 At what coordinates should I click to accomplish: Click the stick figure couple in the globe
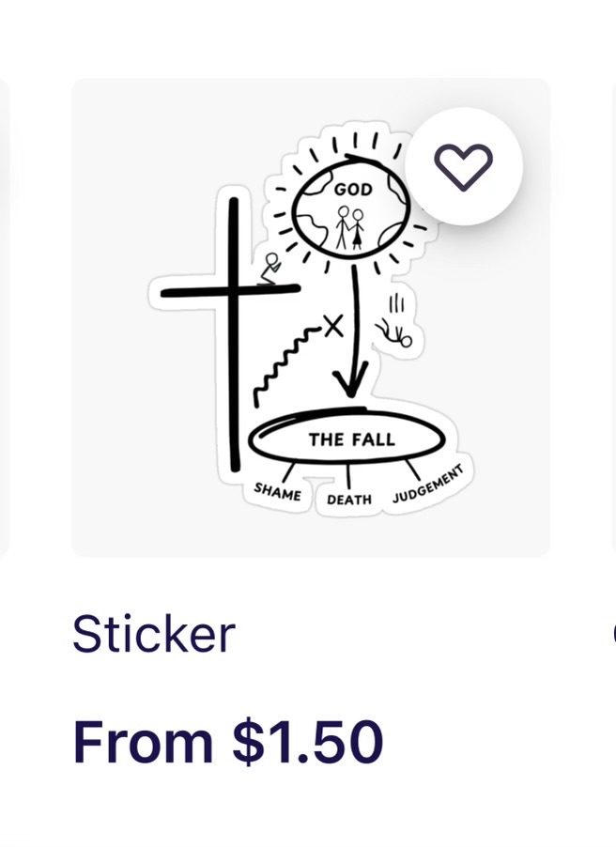[349, 227]
